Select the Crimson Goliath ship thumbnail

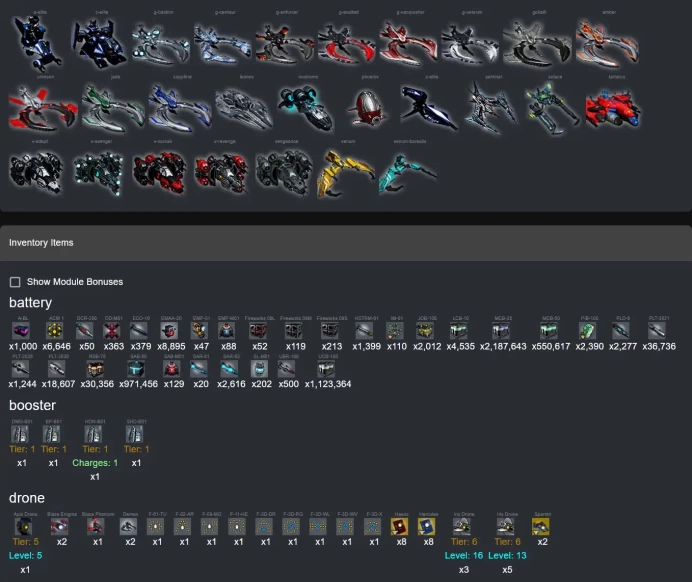tap(43, 109)
